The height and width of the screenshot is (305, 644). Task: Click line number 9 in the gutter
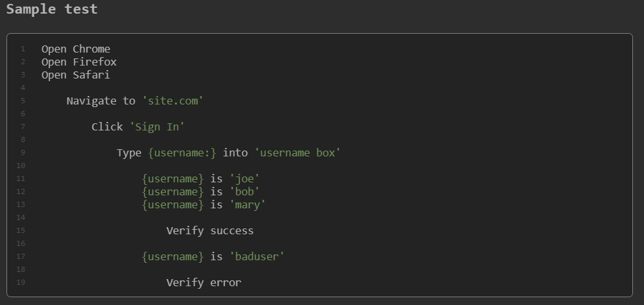point(23,152)
